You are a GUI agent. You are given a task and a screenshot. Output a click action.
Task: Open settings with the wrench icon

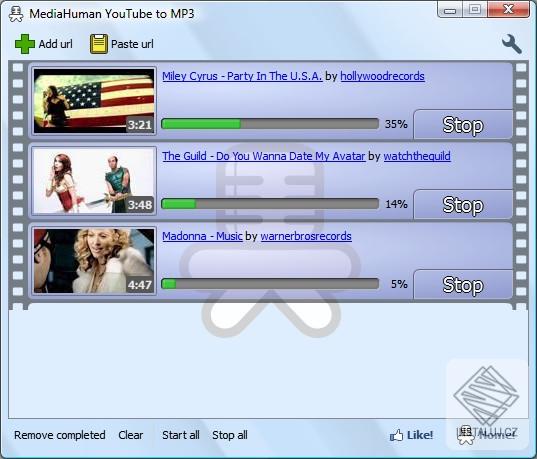(x=512, y=44)
